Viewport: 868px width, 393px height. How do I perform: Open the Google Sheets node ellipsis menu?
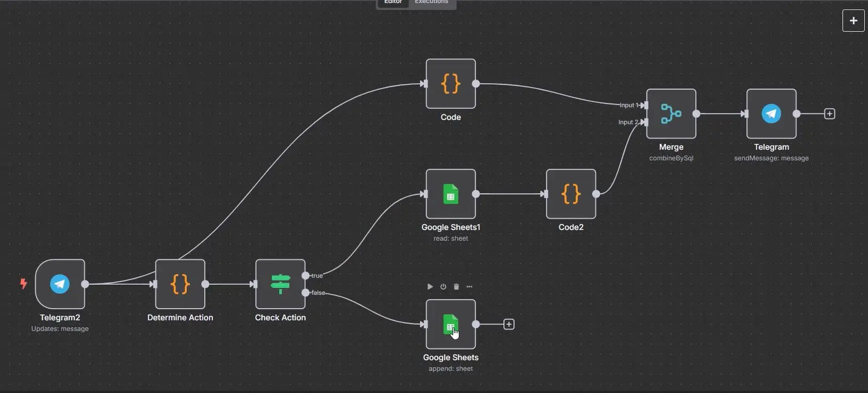(x=469, y=286)
